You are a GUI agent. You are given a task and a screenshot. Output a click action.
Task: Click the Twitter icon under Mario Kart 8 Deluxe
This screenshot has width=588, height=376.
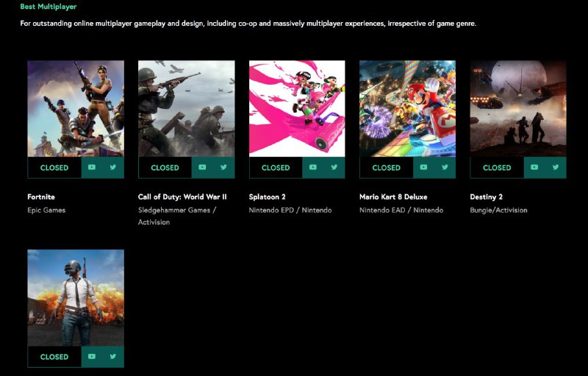coord(445,167)
